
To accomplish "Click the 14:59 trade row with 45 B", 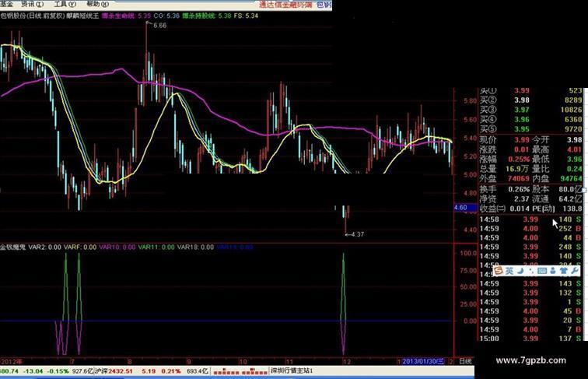I will click(530, 311).
